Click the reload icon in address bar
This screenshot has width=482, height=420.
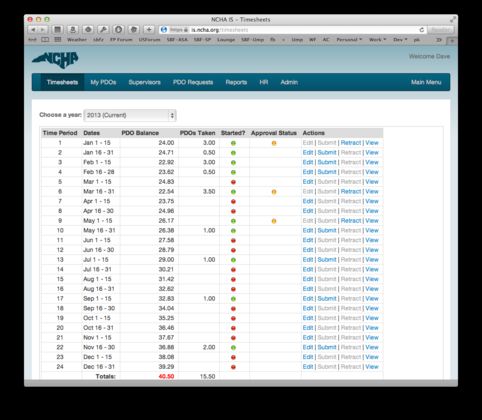(422, 30)
